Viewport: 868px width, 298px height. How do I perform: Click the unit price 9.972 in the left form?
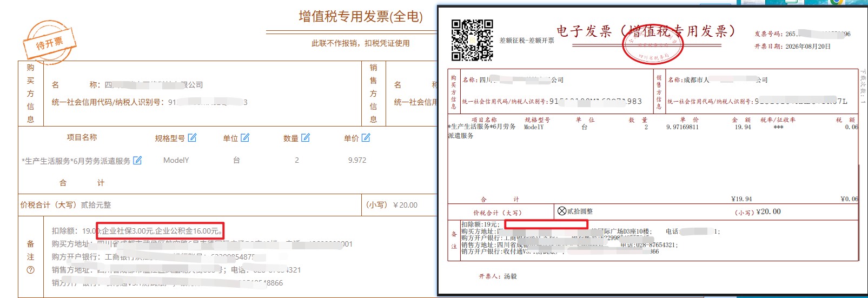[x=357, y=160]
